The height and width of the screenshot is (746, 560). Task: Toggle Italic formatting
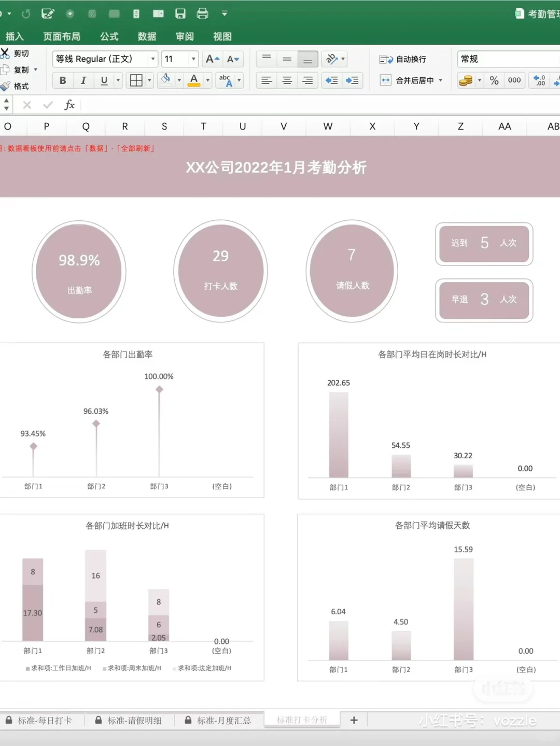[x=83, y=80]
